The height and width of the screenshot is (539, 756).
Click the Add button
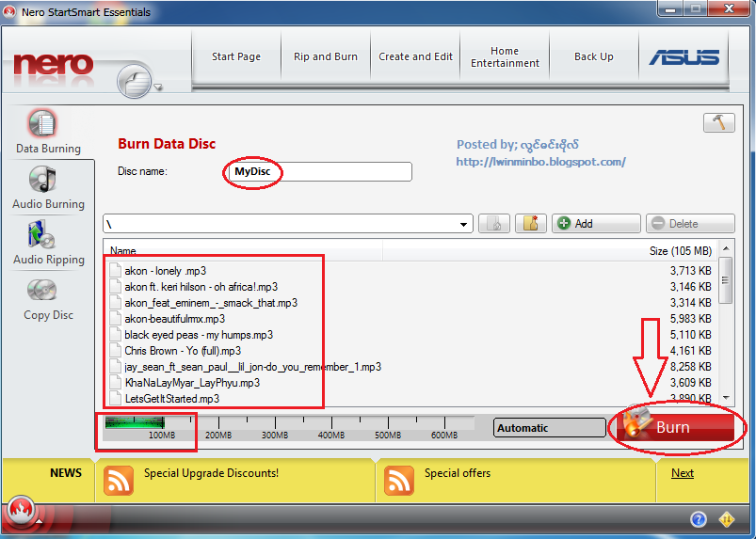point(596,224)
